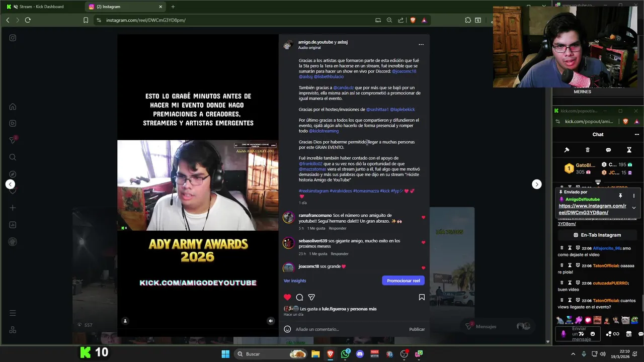Unpin the pinned message in Kick chat
Screen dimensions: 644x362
tap(620, 196)
